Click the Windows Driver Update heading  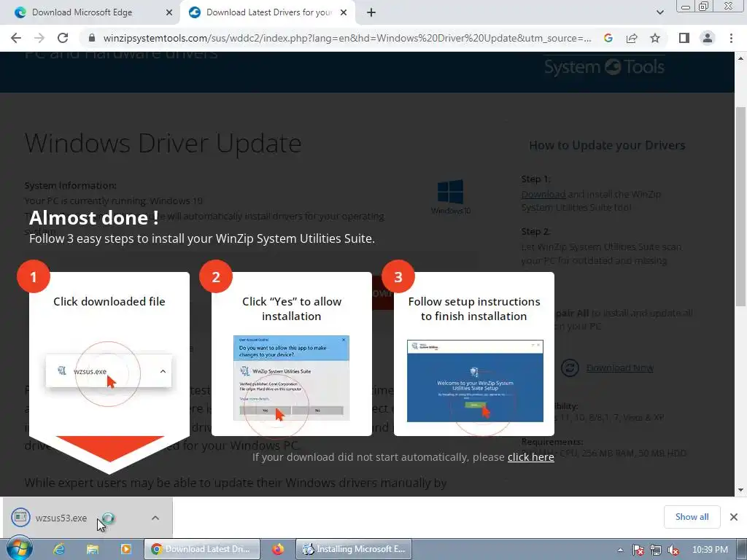click(x=163, y=144)
